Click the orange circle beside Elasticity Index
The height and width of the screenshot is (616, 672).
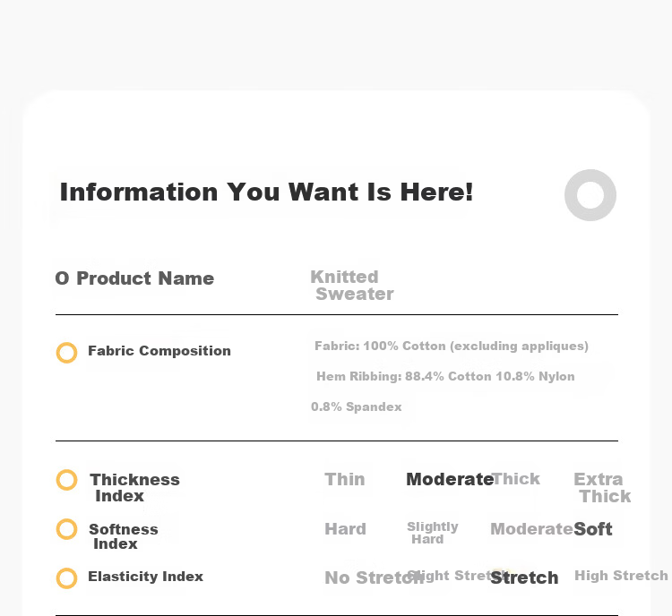point(67,578)
